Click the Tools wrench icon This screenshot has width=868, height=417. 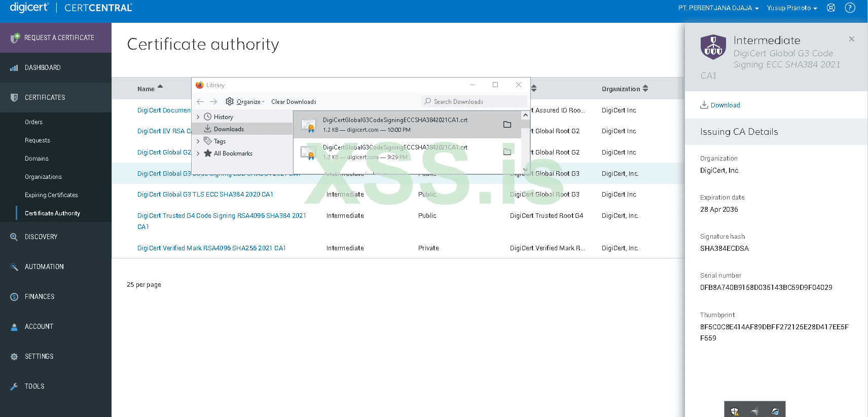(x=14, y=387)
